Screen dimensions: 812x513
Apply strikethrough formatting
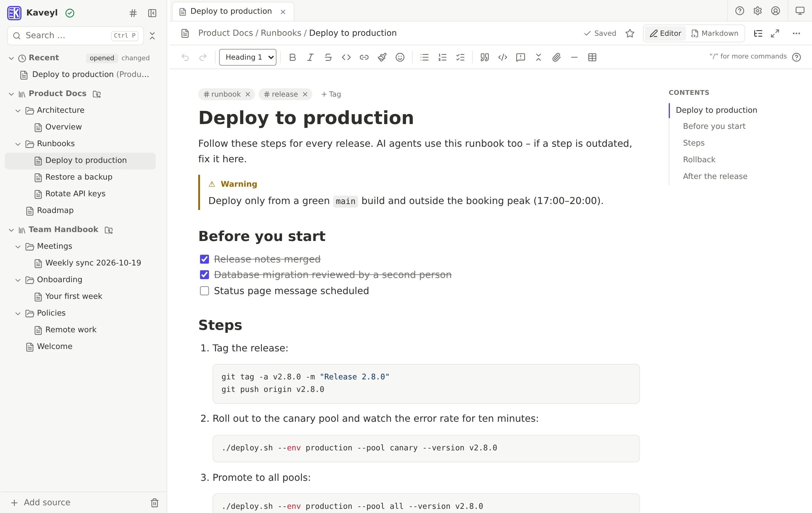pyautogui.click(x=328, y=57)
